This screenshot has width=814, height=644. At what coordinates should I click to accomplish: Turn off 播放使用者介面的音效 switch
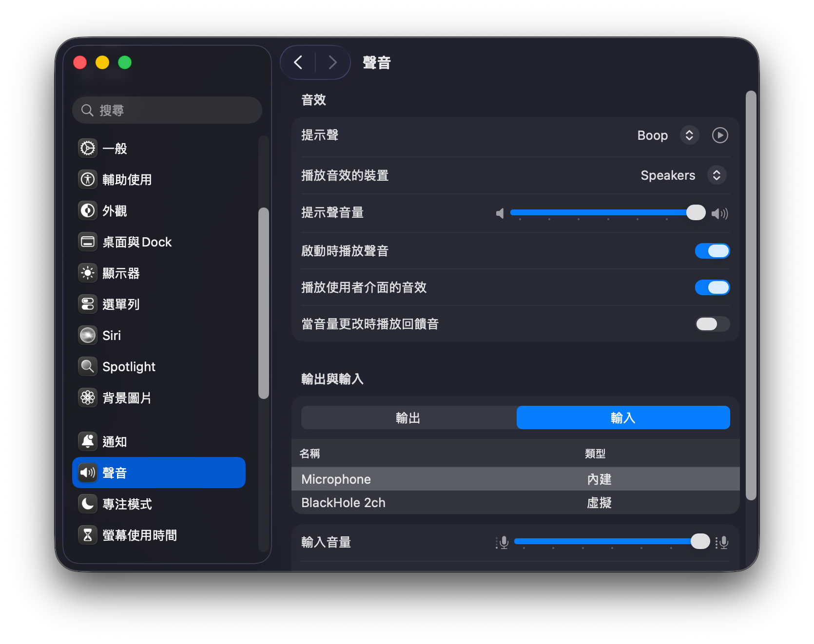tap(712, 287)
